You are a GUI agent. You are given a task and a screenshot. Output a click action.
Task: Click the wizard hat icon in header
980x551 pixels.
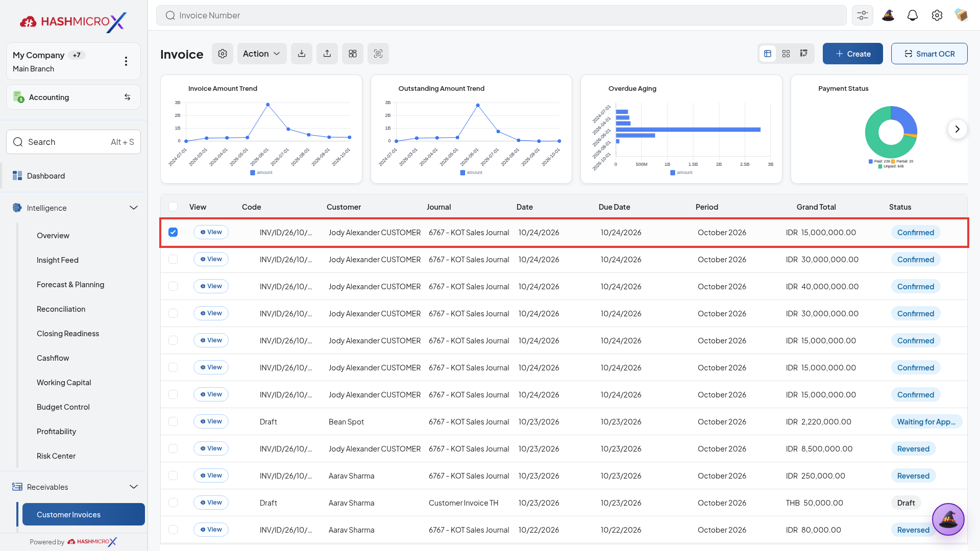point(888,15)
